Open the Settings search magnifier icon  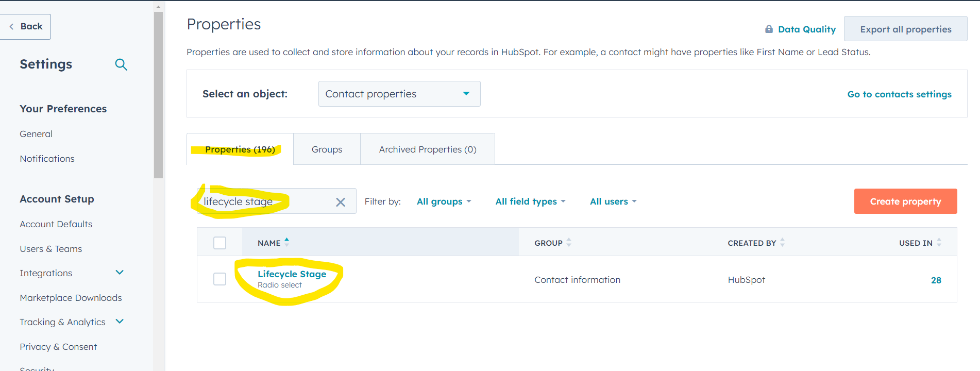[x=121, y=64]
